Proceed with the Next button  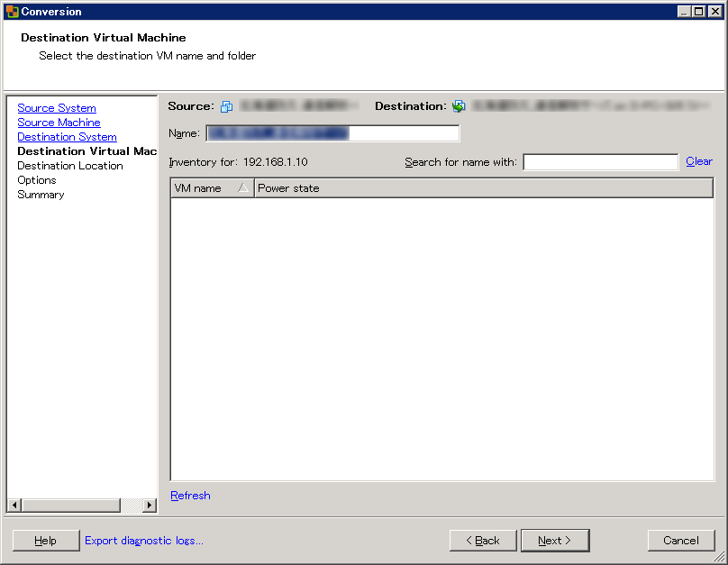coord(555,541)
